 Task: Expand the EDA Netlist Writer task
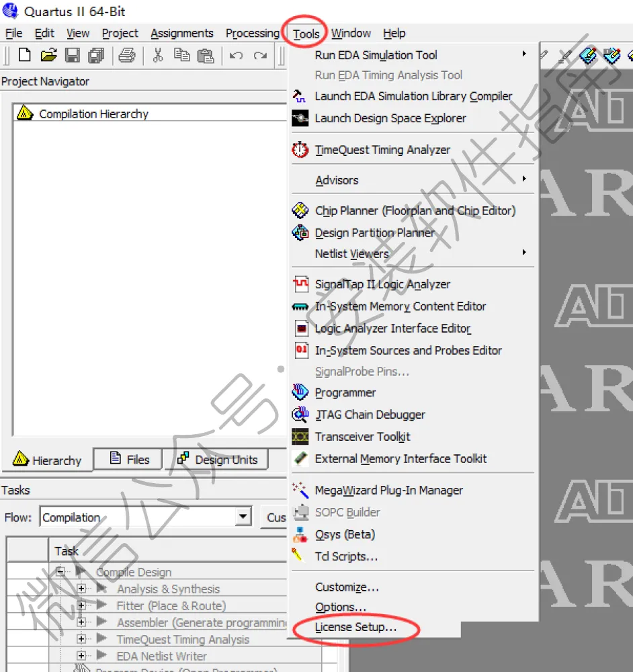[81, 656]
